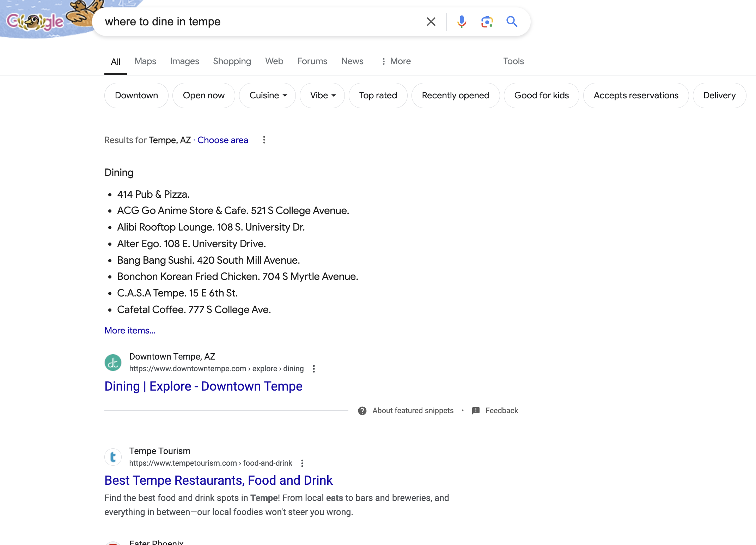Start voice search with the microphone icon
Screen dimensions: 756x545
(x=462, y=22)
